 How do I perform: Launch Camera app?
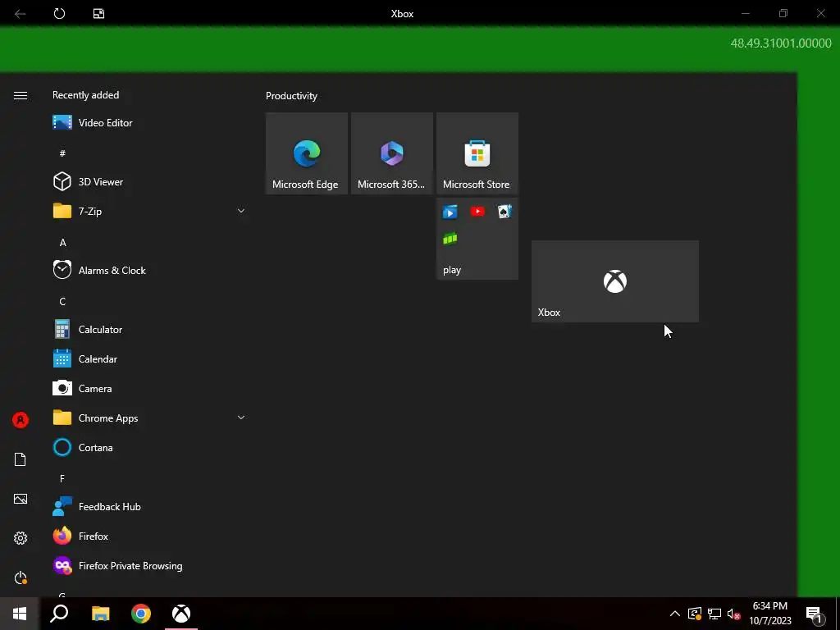[148, 388]
